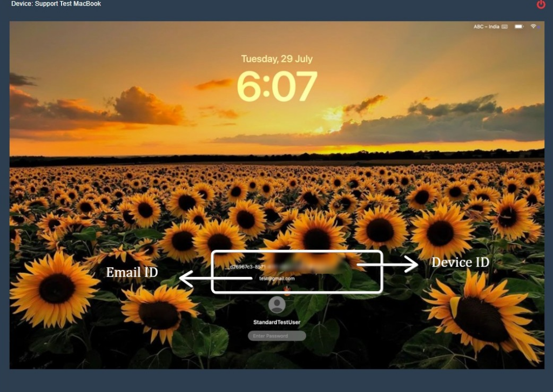Select the StandardTestUser account name
The width and height of the screenshot is (553, 392).
[x=276, y=322]
